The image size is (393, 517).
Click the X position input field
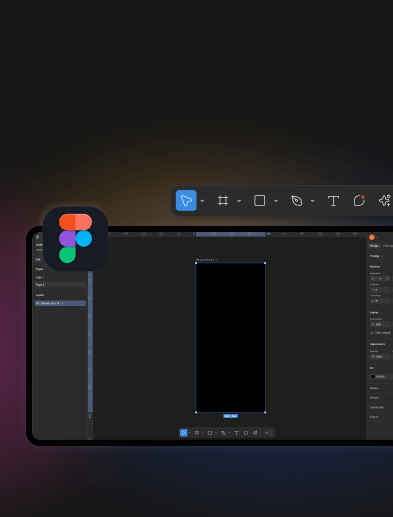click(380, 290)
